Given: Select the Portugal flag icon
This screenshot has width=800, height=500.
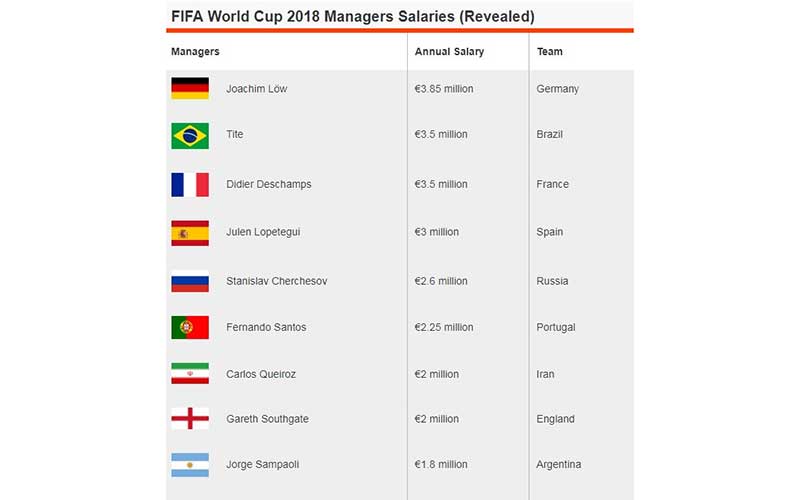Looking at the screenshot, I should pos(190,327).
